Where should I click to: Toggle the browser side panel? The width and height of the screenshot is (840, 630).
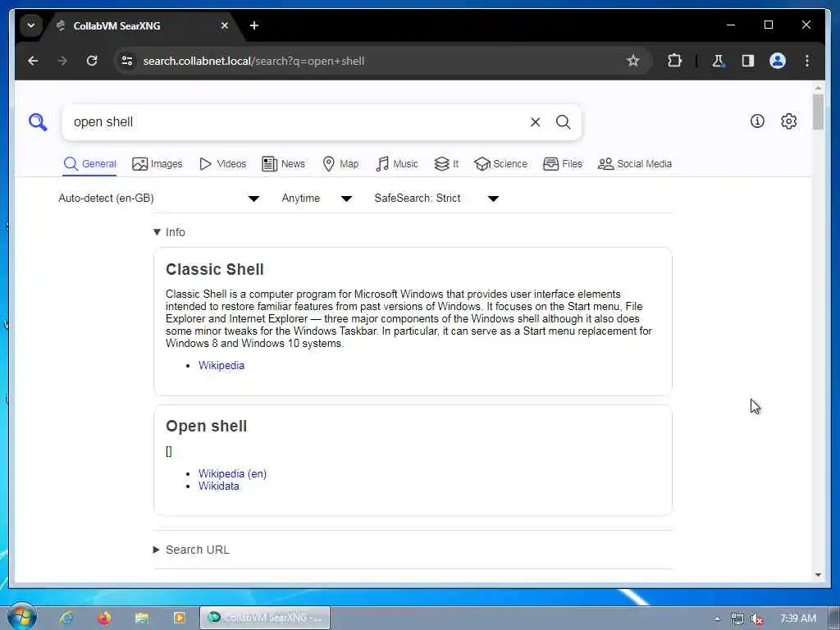coord(748,61)
